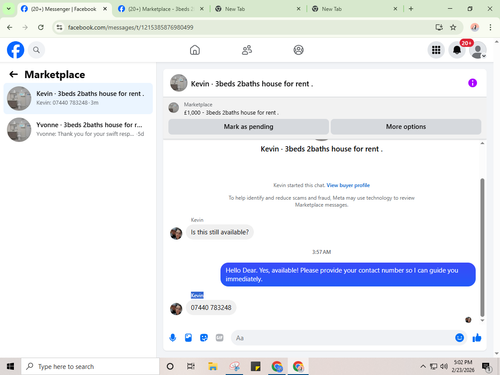Click the Windows taskbar search box
This screenshot has width=500, height=375.
pos(90,367)
